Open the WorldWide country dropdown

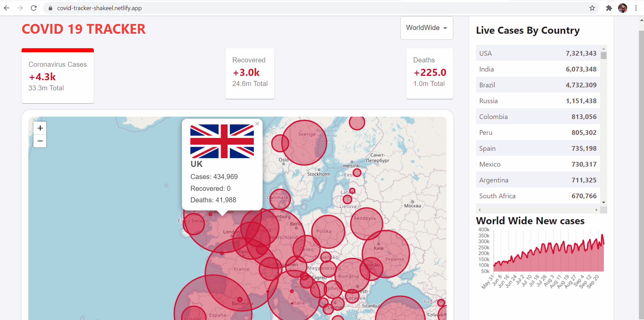pyautogui.click(x=427, y=28)
